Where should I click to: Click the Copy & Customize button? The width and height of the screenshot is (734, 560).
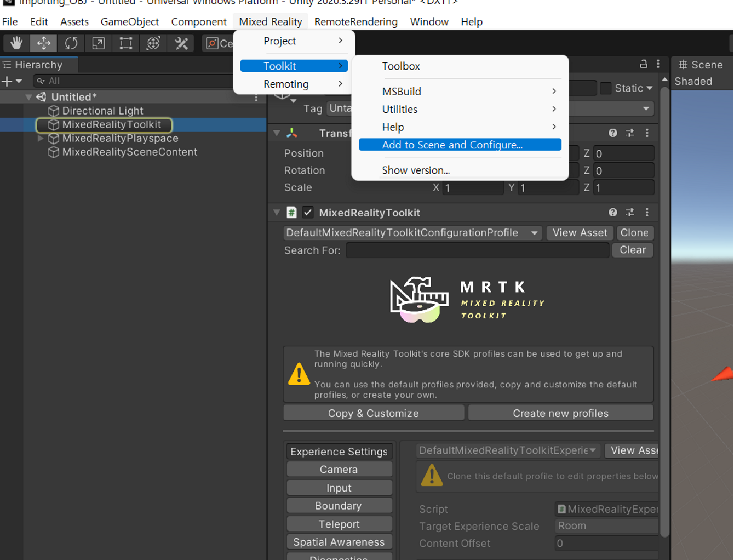pos(373,413)
